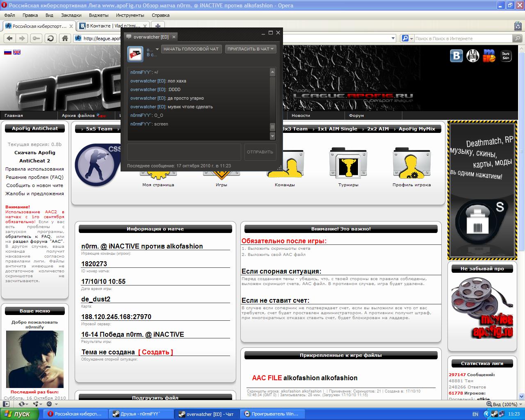Select the 1x1 AIM Single tab
This screenshot has height=420, width=525.
[x=337, y=129]
